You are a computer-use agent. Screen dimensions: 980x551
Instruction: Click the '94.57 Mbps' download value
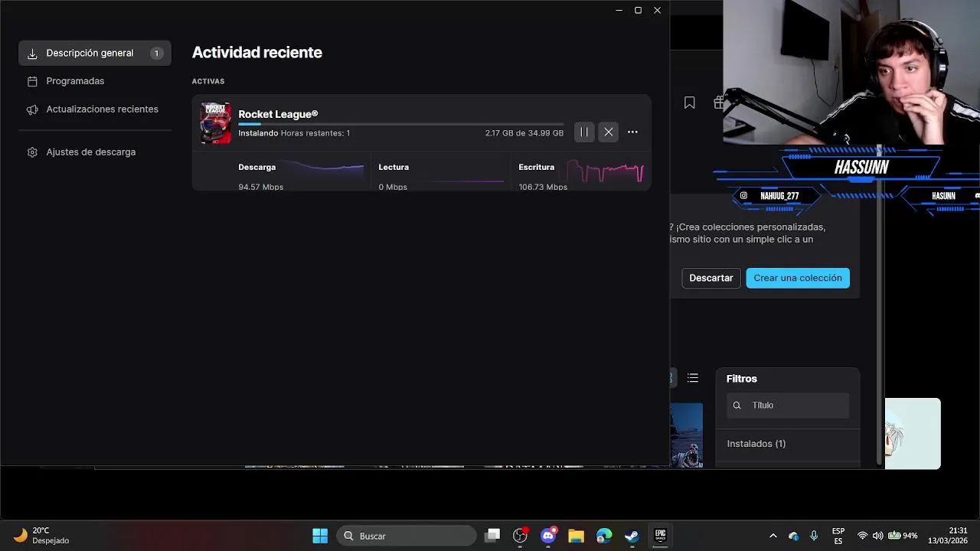point(260,187)
